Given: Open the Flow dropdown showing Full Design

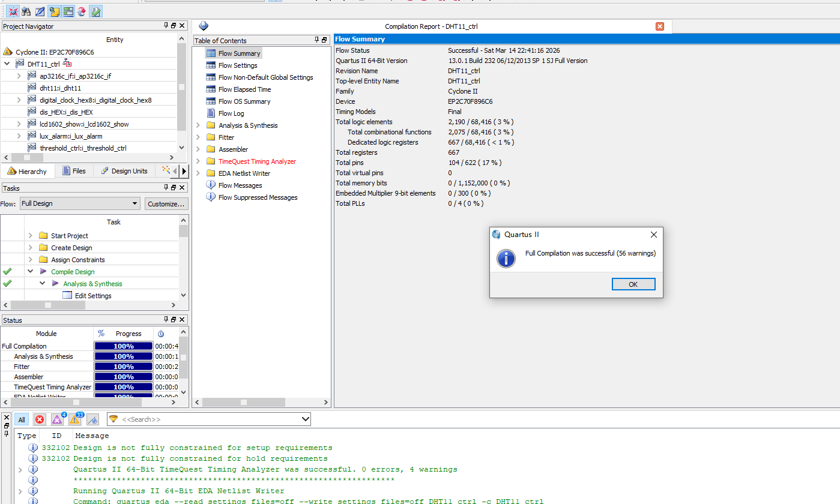Looking at the screenshot, I should click(80, 203).
